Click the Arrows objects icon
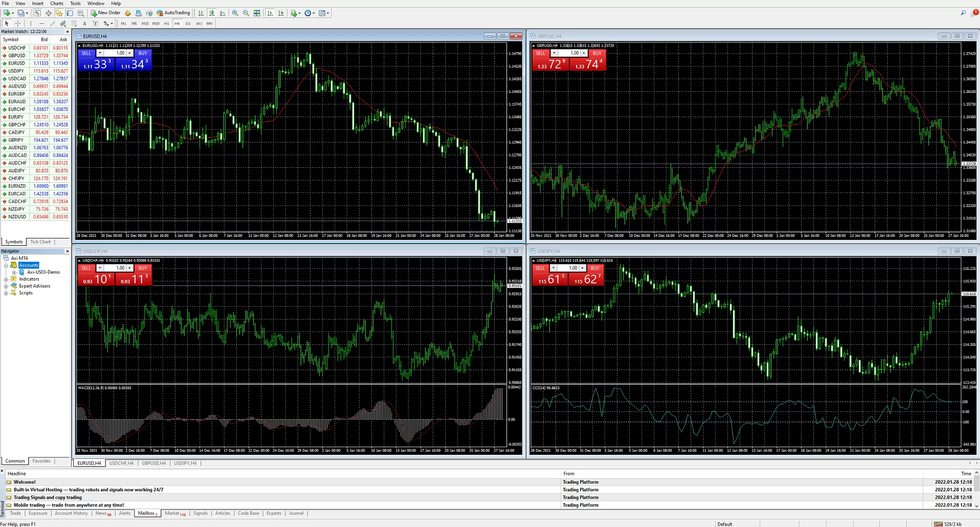Screen dimensions: 980x527 (x=106, y=23)
